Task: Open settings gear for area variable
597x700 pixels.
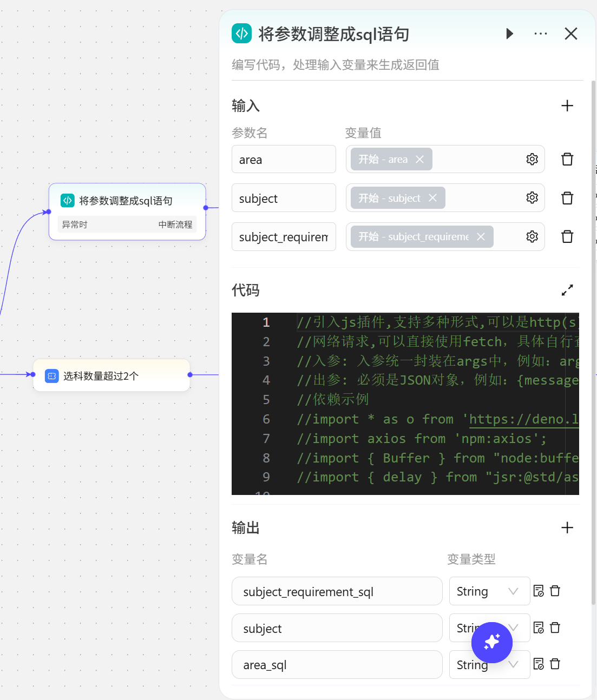Action: pyautogui.click(x=532, y=159)
